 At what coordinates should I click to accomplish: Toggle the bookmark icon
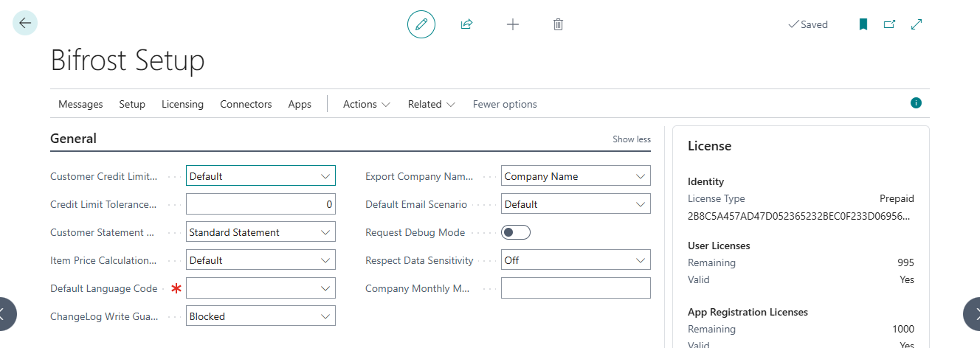tap(863, 24)
